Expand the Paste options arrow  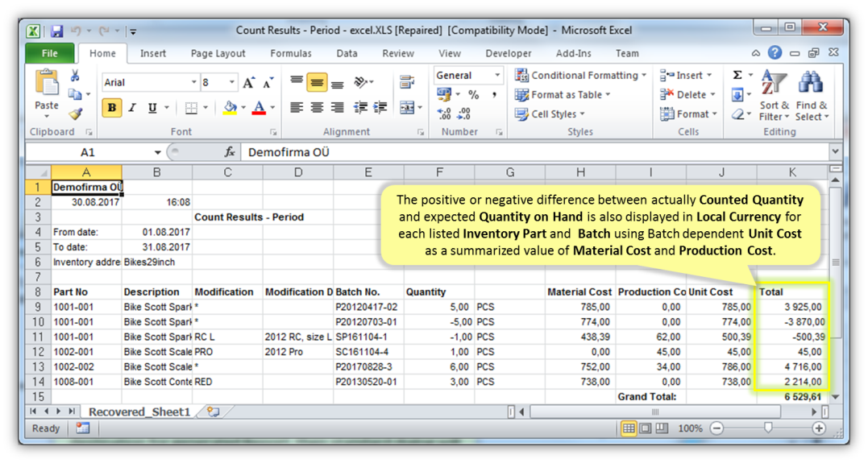coord(47,117)
